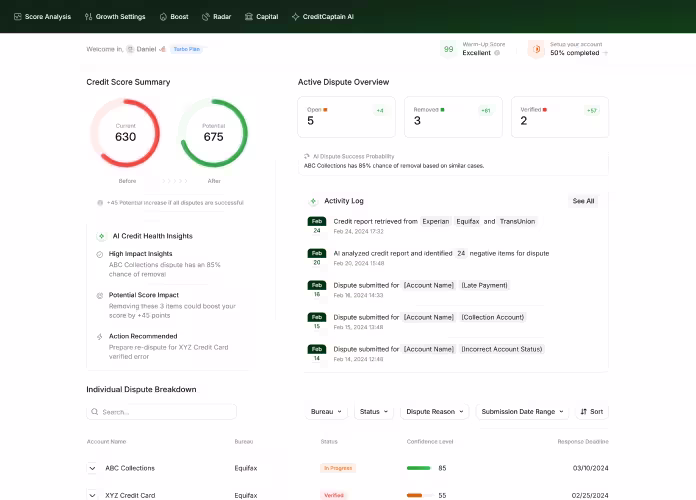Open the Status filter dropdown

click(374, 411)
